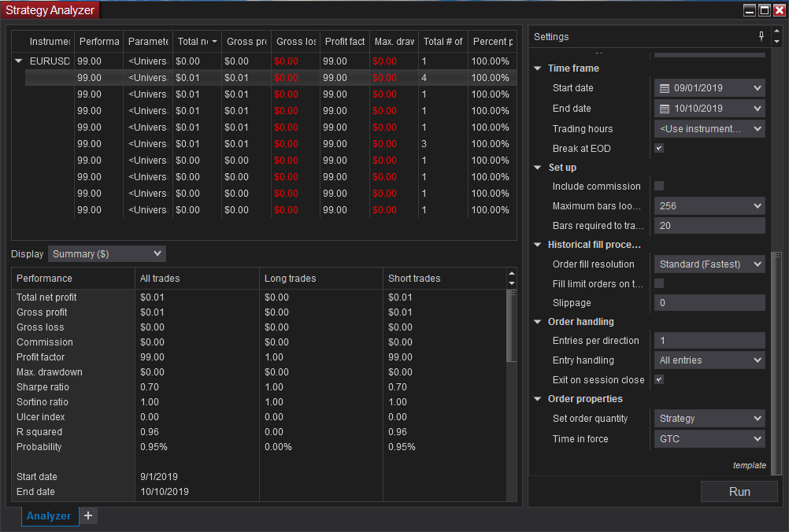The height and width of the screenshot is (532, 789).
Task: Pin the Settings panel with the pushpin icon
Action: (761, 36)
